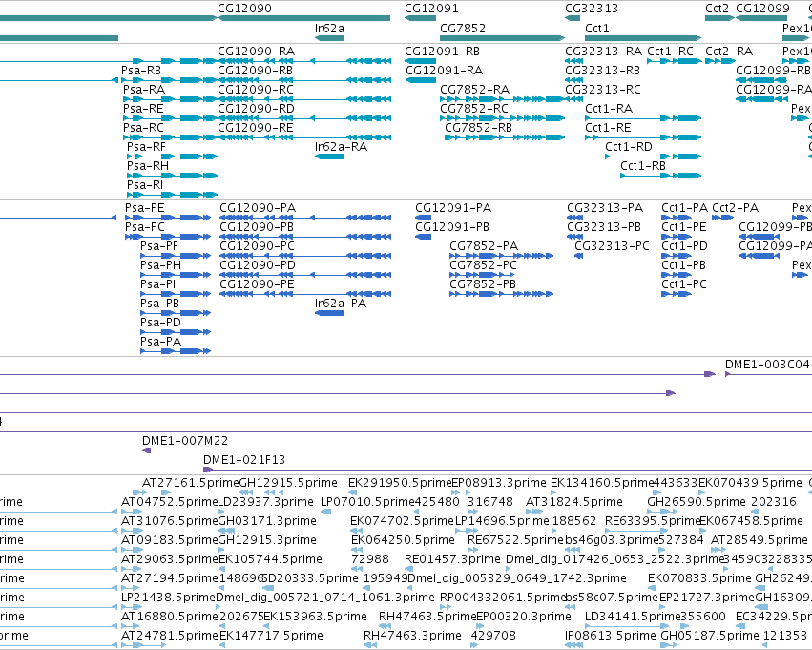Click the Cct2 gene label
812x650 pixels.
717,9
